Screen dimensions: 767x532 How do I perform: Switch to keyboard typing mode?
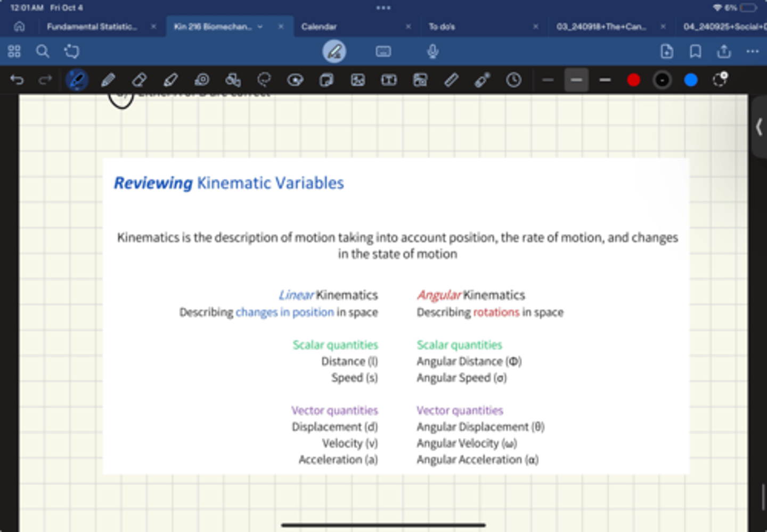pyautogui.click(x=383, y=52)
